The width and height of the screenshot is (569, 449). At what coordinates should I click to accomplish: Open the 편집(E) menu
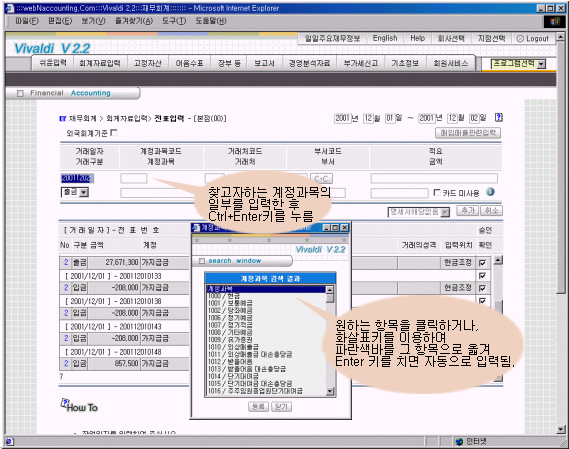[x=60, y=21]
